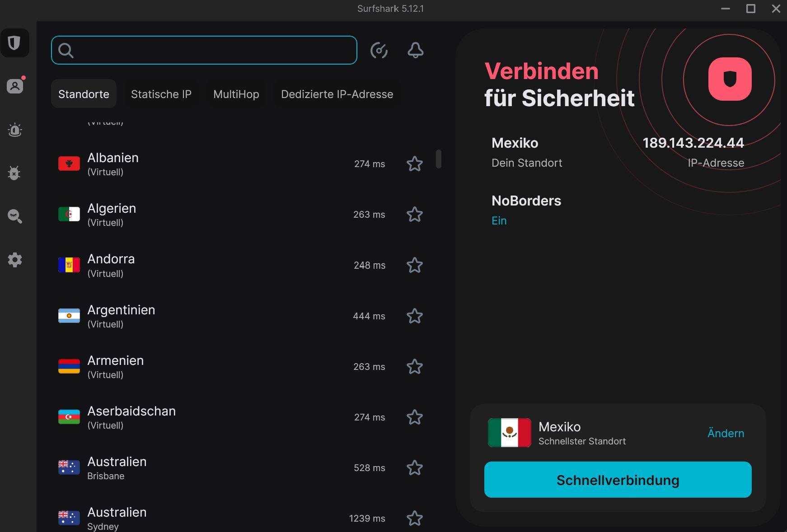Favorite Algerien with its star
This screenshot has width=787, height=532.
coord(415,214)
